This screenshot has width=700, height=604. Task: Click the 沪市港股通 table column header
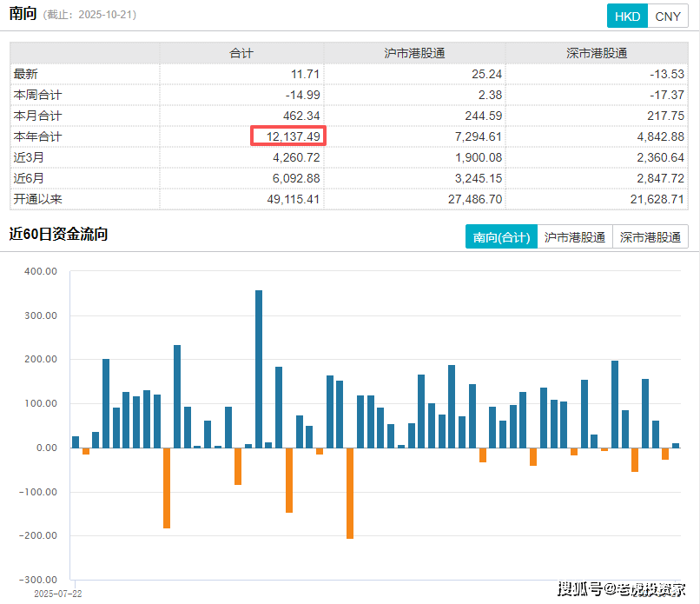[414, 53]
